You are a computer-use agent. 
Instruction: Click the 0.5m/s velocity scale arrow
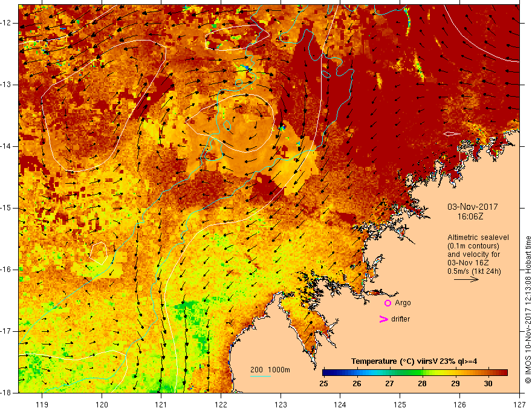point(466,279)
